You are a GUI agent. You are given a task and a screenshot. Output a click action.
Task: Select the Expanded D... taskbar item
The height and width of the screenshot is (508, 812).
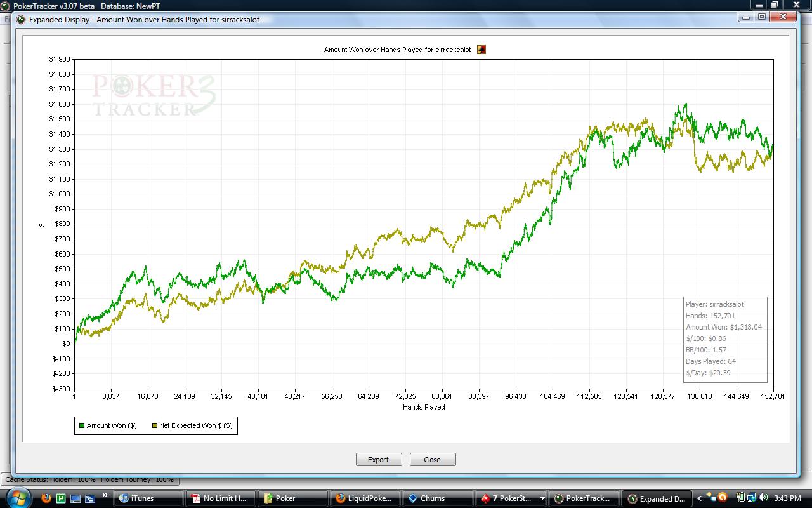656,498
